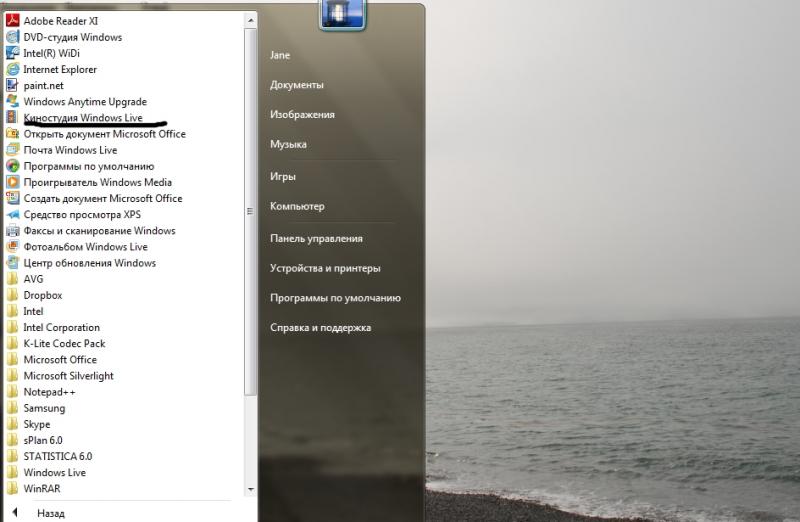This screenshot has width=800, height=522.
Task: Click the programs list scrollbar thumb
Action: point(250,211)
